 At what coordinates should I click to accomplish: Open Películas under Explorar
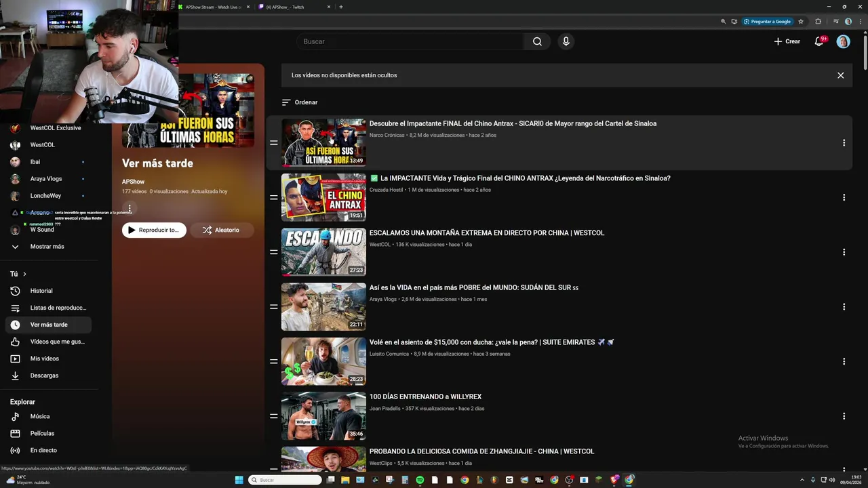pos(48,433)
